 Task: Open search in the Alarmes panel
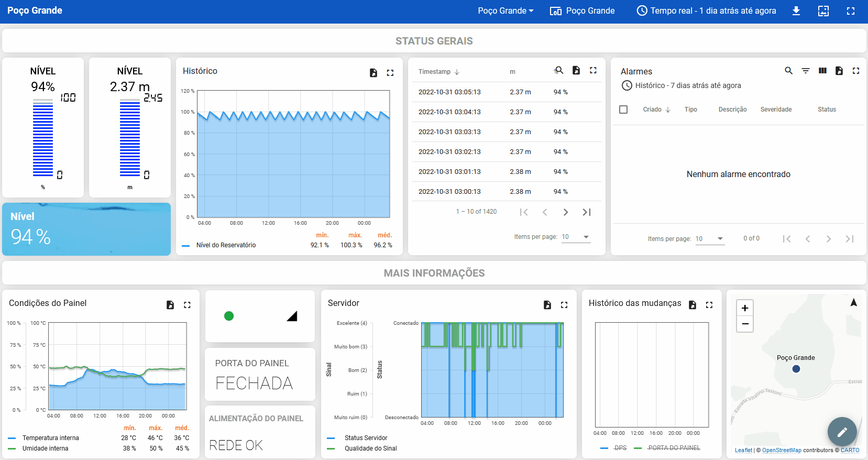coord(788,71)
